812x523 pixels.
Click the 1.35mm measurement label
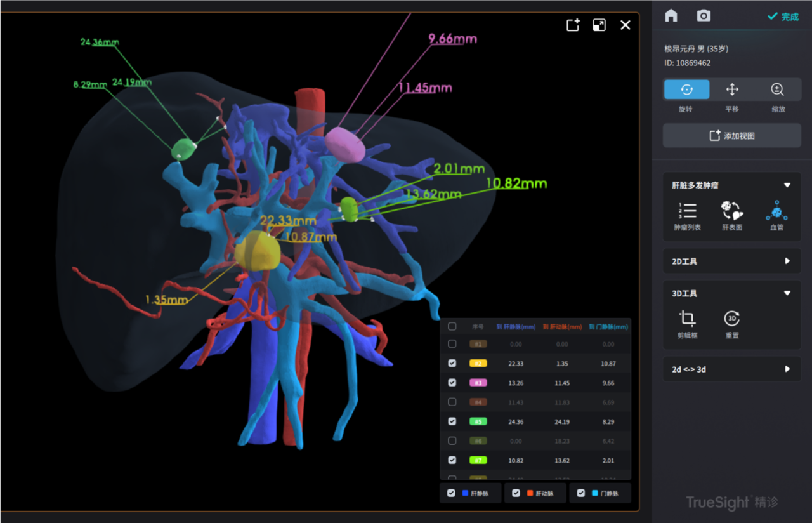tap(166, 300)
